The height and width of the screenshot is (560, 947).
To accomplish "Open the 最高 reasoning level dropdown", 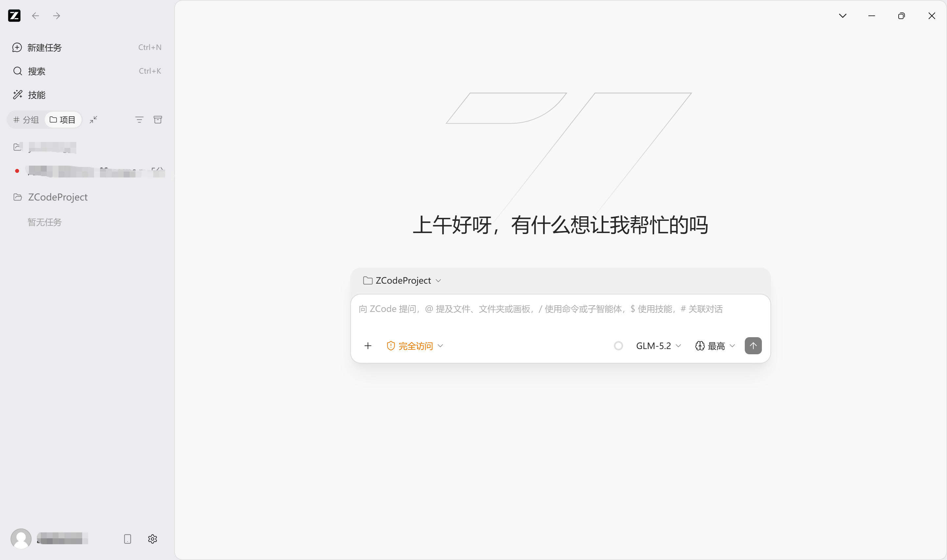I will [715, 346].
